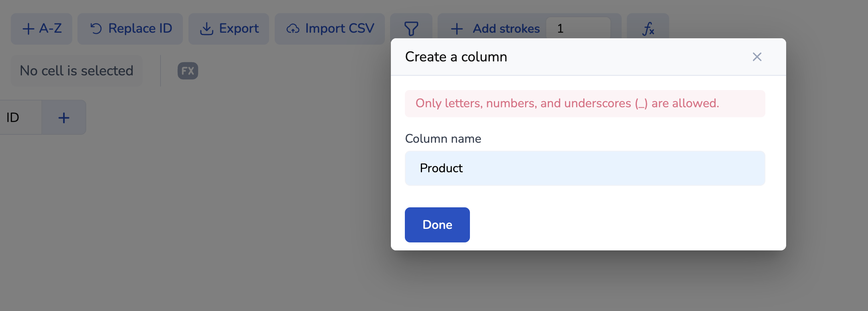Click the No cell is selected box

[77, 71]
